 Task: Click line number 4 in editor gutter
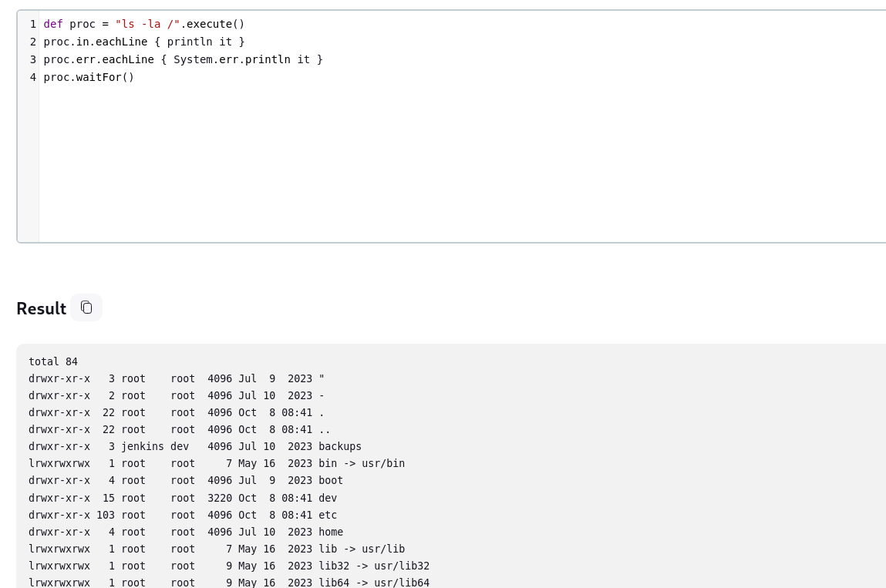tap(33, 77)
